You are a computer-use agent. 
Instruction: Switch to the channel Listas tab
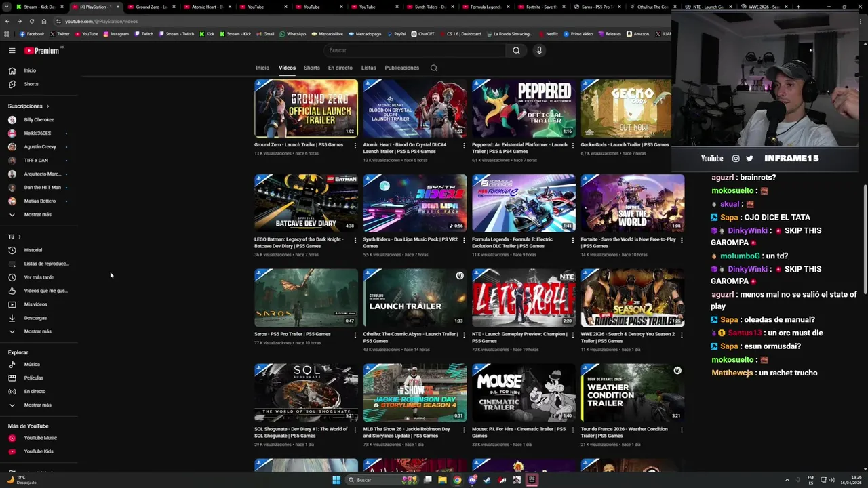369,68
